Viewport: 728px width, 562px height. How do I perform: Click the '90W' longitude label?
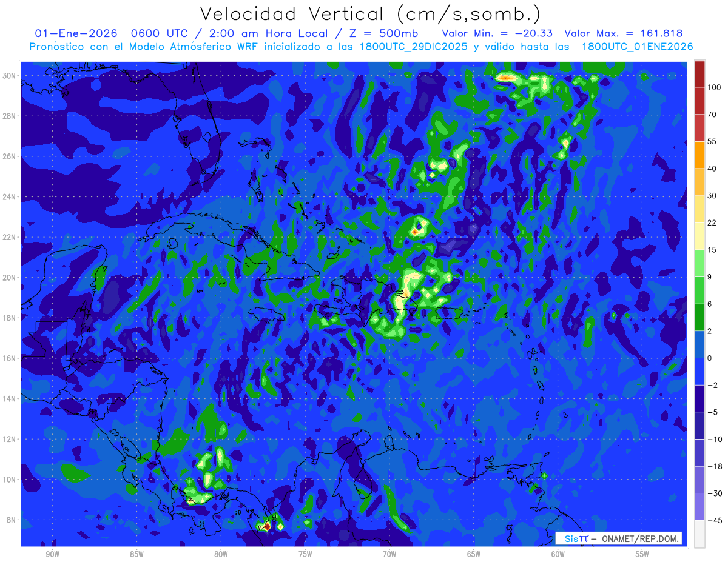52,554
